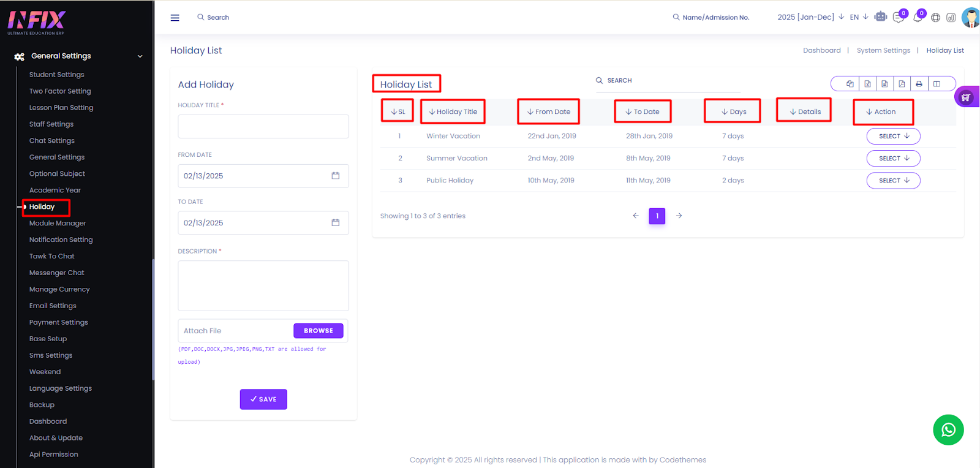
Task: Open the academic year 2025 [Jan-Dec] dropdown
Action: click(810, 17)
